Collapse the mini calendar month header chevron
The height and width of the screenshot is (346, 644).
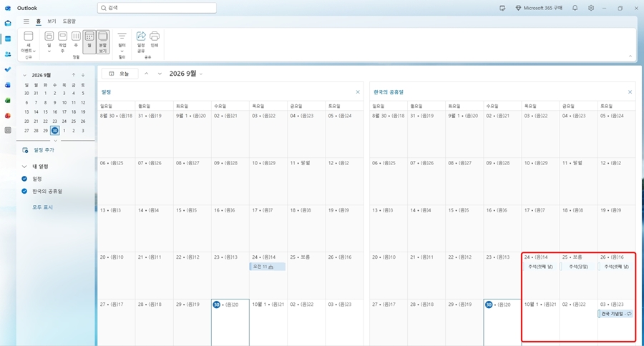[x=24, y=75]
